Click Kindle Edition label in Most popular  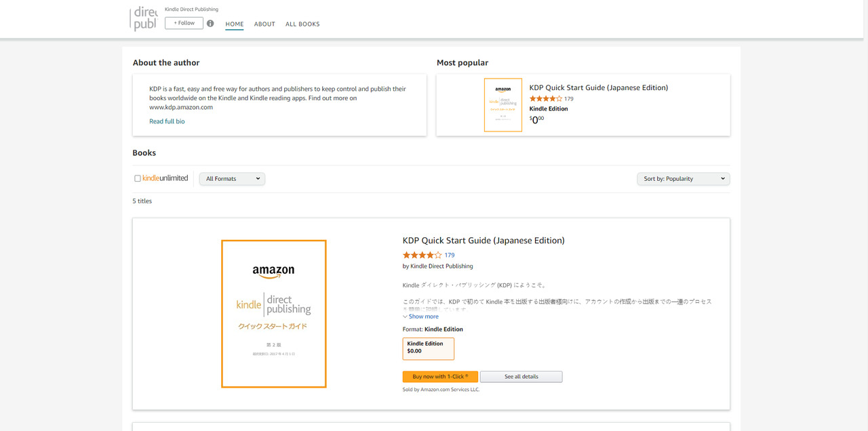click(x=549, y=108)
